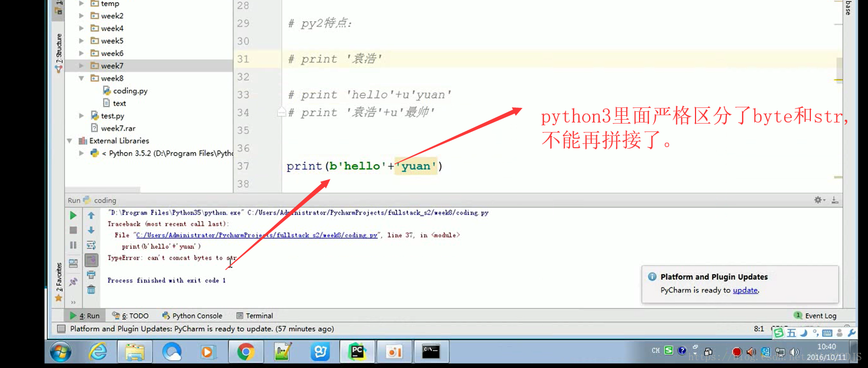Click 'TypeError: can't concat bytes to str' line
Screen dimensions: 868x368
[172, 258]
